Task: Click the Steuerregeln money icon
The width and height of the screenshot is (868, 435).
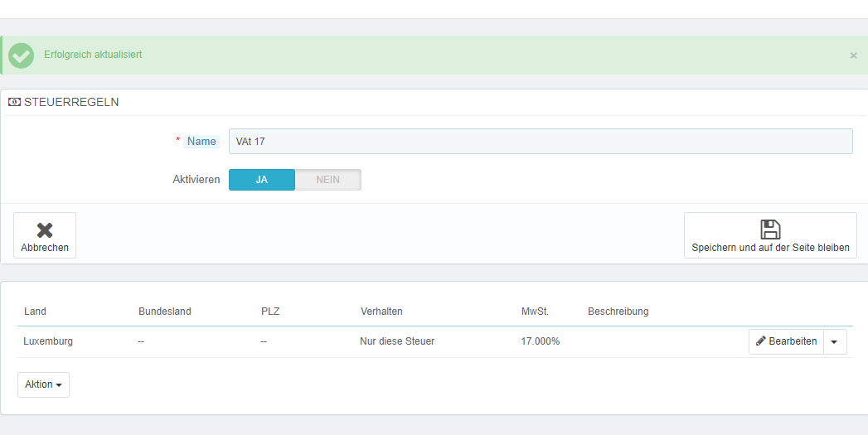Action: pyautogui.click(x=14, y=103)
